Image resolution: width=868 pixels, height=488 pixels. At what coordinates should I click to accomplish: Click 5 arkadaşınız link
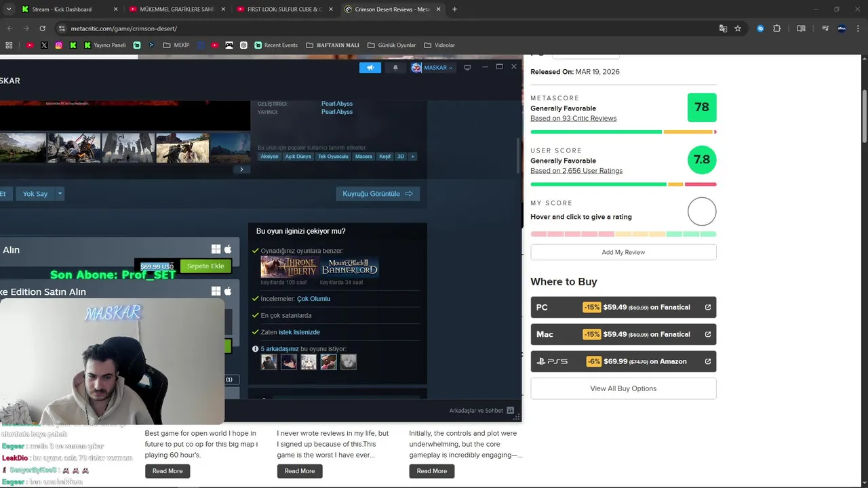point(279,349)
